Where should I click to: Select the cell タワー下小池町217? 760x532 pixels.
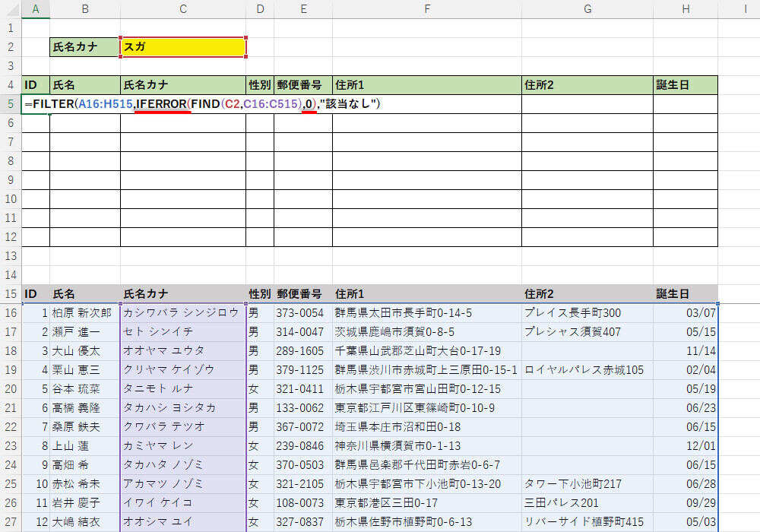[x=587, y=484]
